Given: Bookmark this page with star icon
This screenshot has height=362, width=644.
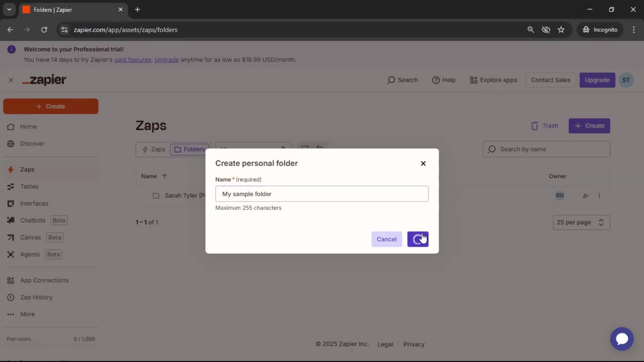Looking at the screenshot, I should tap(561, 30).
